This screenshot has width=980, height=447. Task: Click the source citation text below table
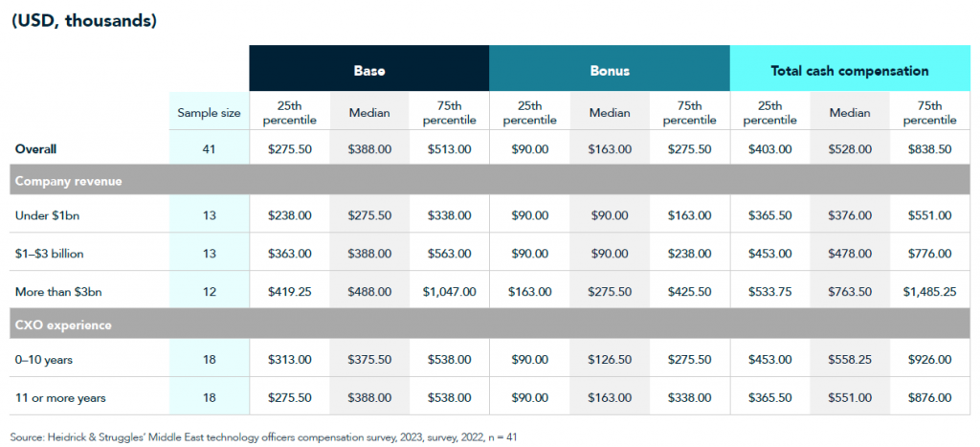pos(262,437)
